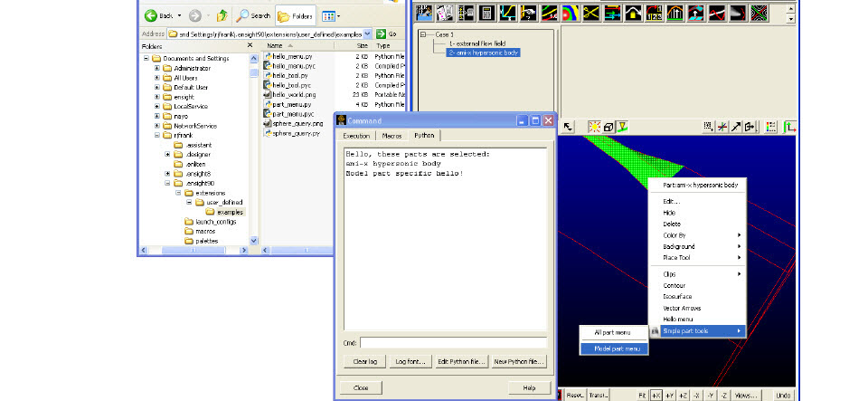
Task: Select the hello_menu.py file
Action: (292, 56)
